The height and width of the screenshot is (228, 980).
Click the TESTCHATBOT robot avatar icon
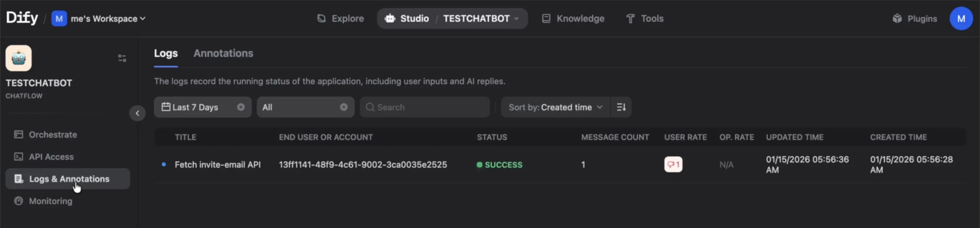pos(19,58)
